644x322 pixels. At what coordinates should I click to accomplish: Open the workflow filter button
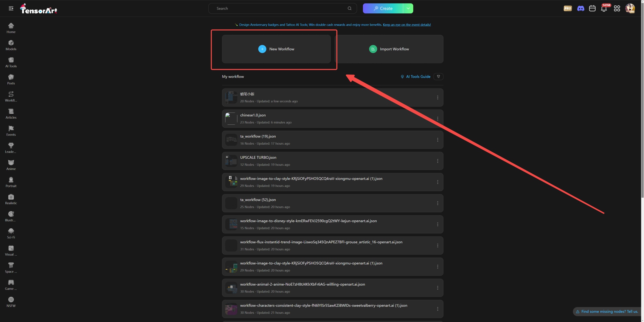click(x=438, y=77)
